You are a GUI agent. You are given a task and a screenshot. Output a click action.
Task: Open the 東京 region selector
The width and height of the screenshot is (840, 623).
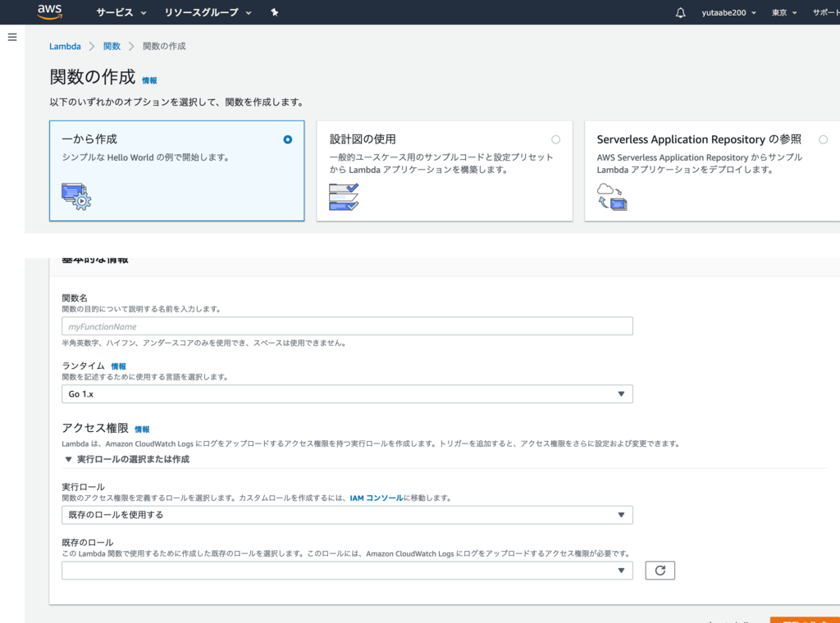pos(784,12)
